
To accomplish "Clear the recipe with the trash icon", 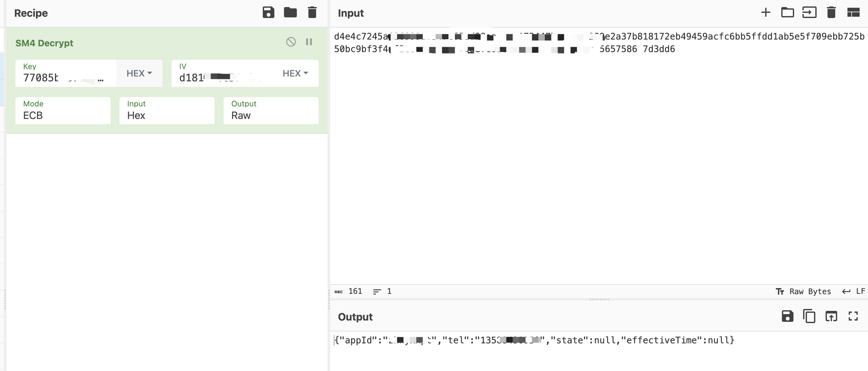I will pos(312,13).
